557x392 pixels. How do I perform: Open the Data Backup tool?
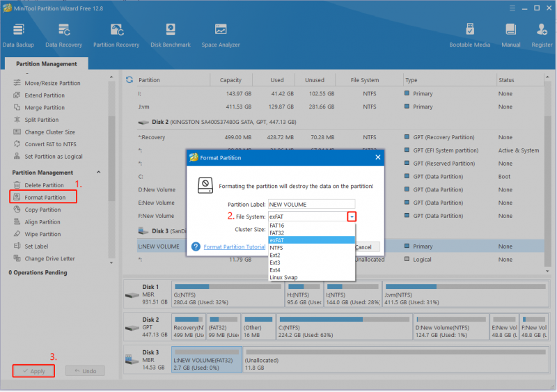18,36
